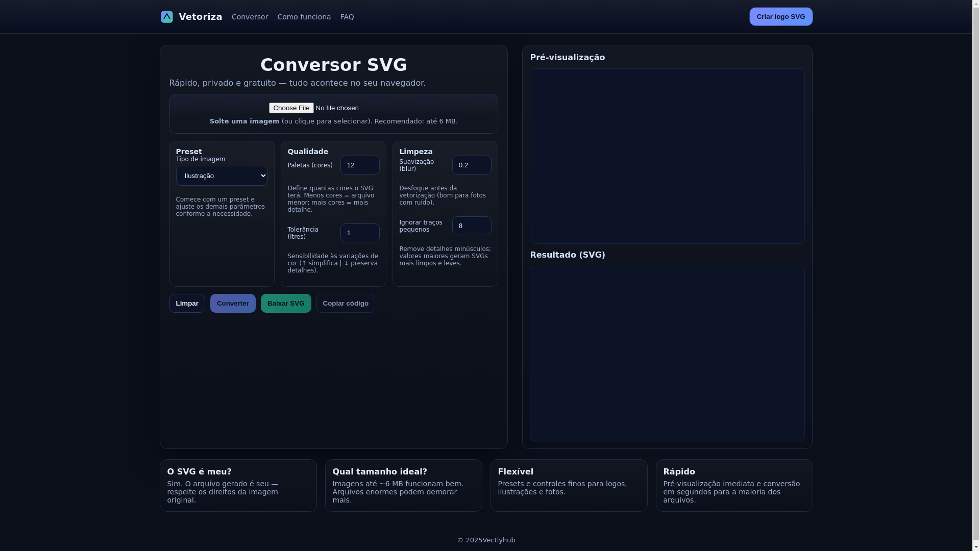Click Copiar código button
980x551 pixels.
click(346, 303)
